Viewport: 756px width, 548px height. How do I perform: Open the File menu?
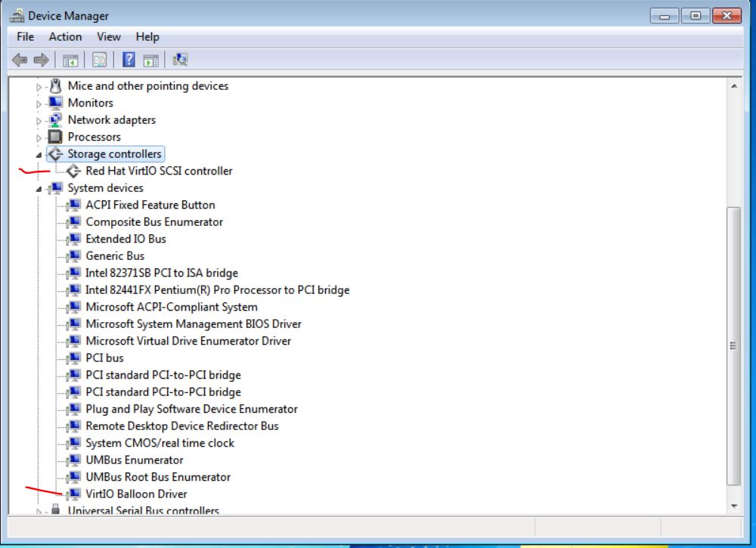tap(25, 36)
